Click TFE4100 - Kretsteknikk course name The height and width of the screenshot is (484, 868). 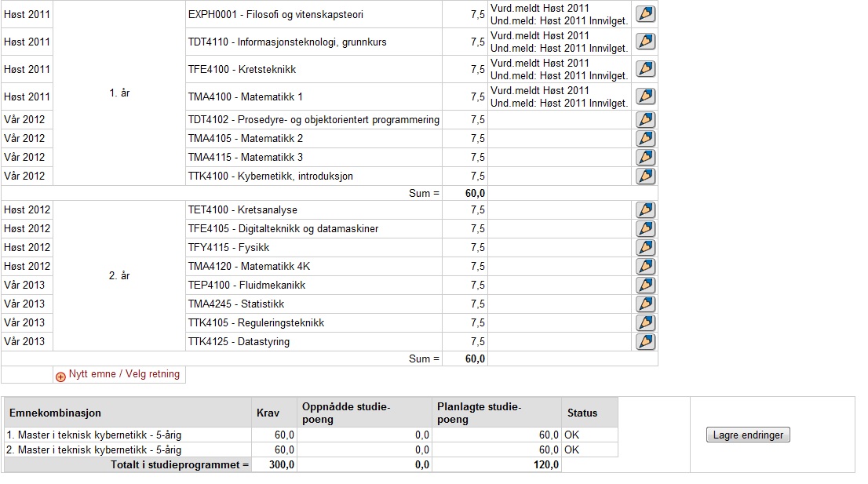tap(242, 70)
